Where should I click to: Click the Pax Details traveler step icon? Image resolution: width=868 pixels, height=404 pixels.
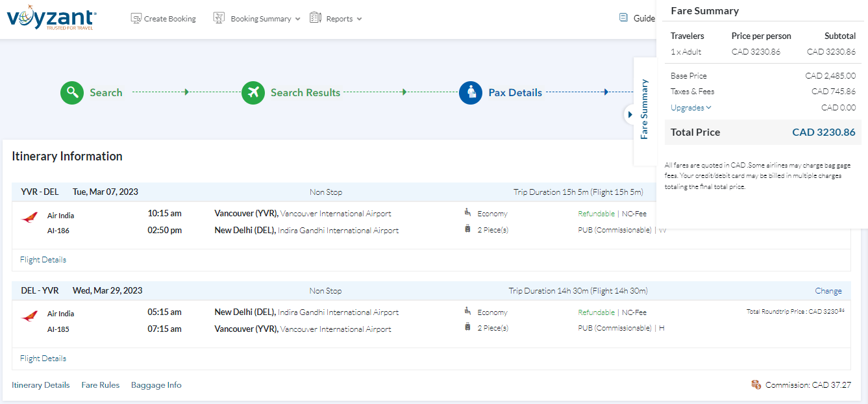pyautogui.click(x=471, y=93)
